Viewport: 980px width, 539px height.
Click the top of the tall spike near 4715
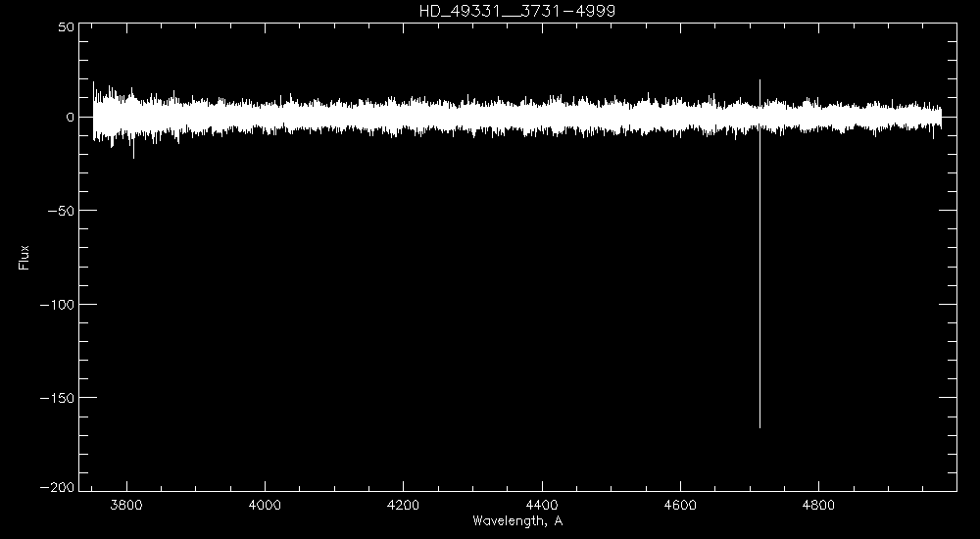[x=760, y=80]
